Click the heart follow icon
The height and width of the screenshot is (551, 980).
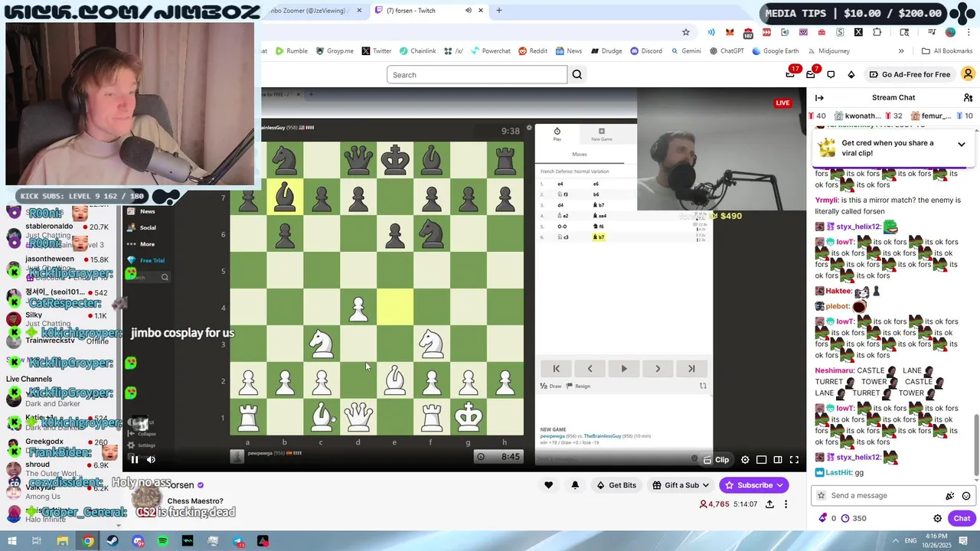(548, 485)
